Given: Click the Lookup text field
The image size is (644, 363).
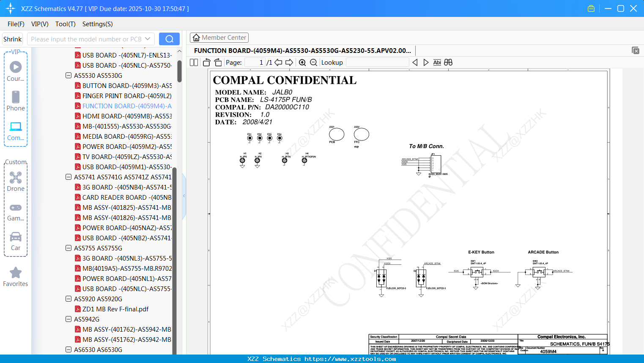Looking at the screenshot, I should coord(378,63).
